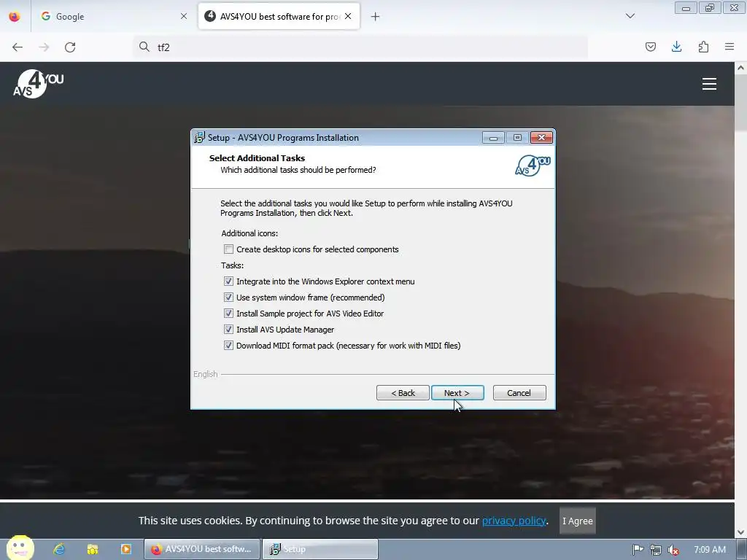Expand the list all tabs dropdown

pyautogui.click(x=630, y=16)
